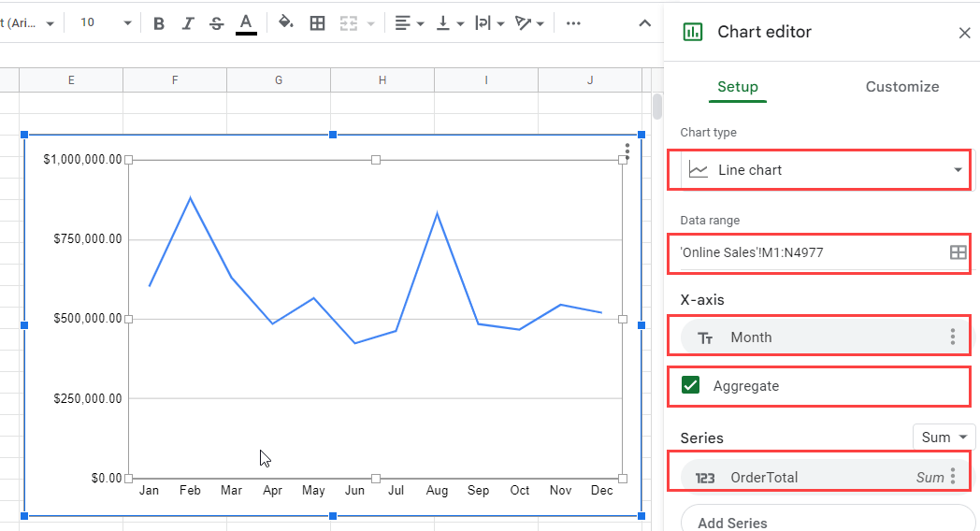Open the borders tool
The width and height of the screenshot is (980, 531).
(318, 23)
